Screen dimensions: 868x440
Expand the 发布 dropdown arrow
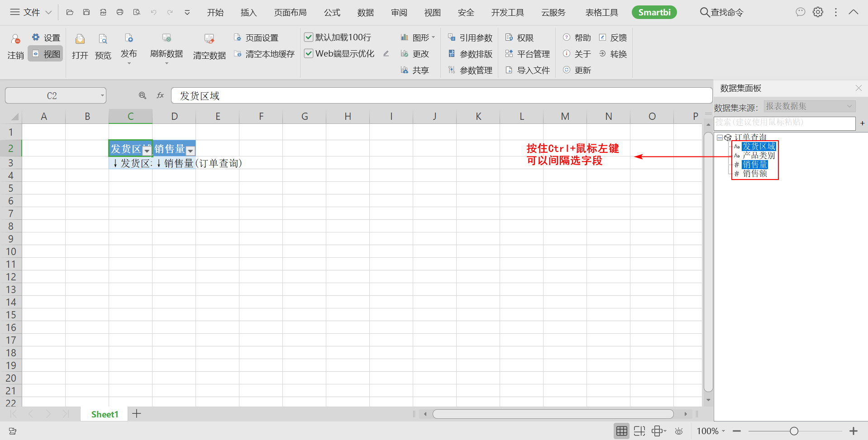129,63
